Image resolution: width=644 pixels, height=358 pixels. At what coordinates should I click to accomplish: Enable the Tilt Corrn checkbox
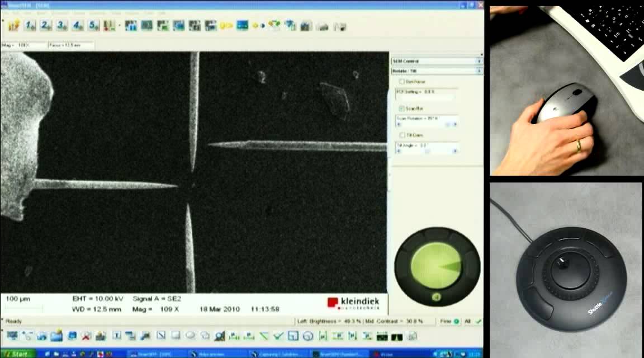[402, 135]
